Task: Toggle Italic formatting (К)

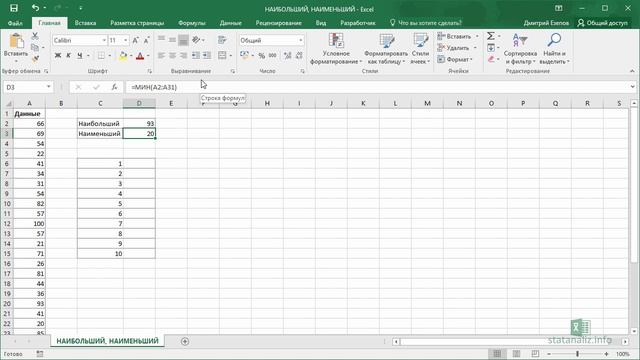Action: point(69,56)
